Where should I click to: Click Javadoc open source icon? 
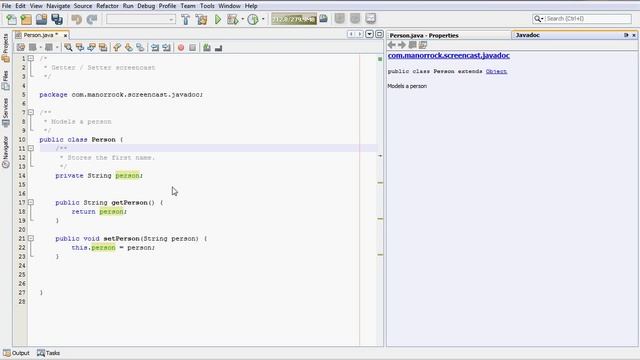point(423,44)
